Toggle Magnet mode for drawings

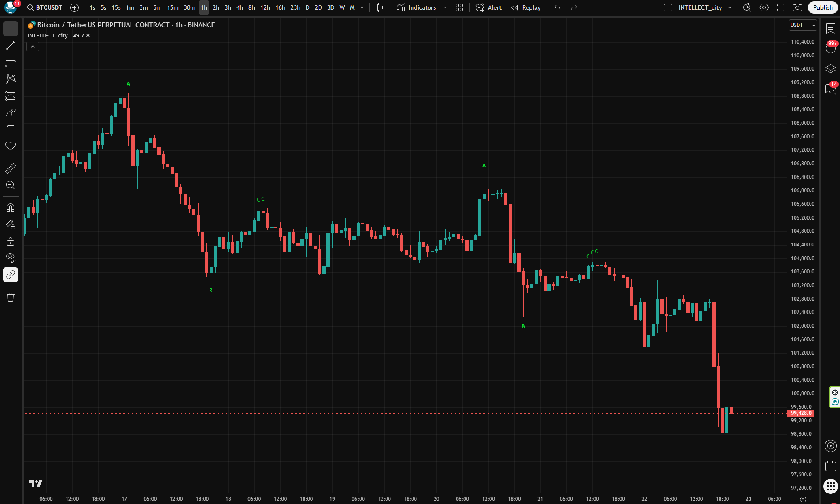(11, 208)
